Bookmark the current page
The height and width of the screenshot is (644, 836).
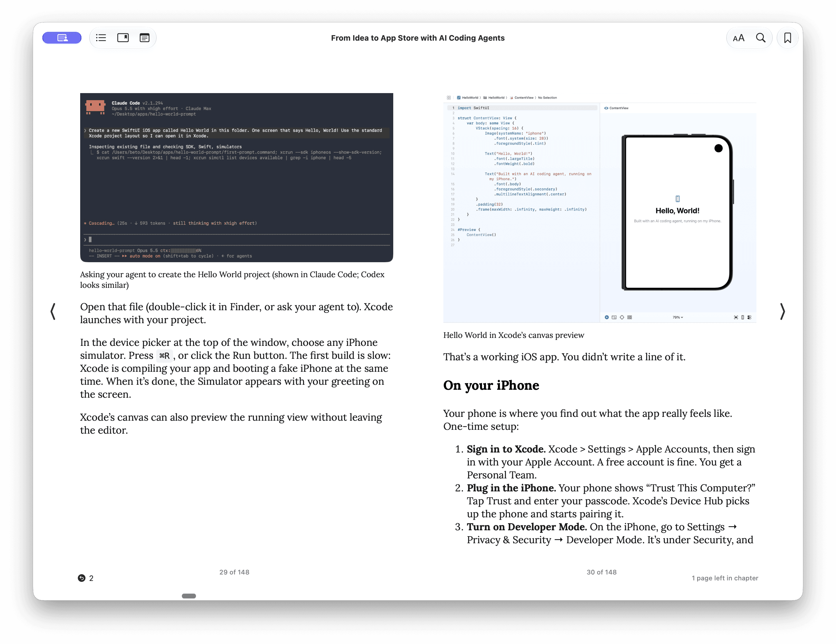pyautogui.click(x=787, y=38)
